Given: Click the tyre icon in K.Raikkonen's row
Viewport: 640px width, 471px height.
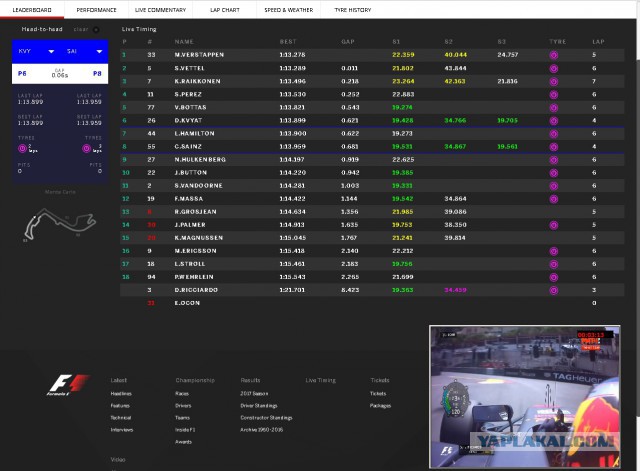Looking at the screenshot, I should 553,81.
